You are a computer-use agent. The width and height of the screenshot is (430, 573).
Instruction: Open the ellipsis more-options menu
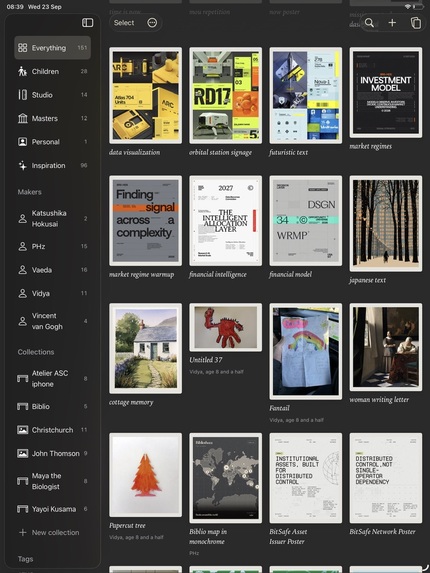click(152, 23)
